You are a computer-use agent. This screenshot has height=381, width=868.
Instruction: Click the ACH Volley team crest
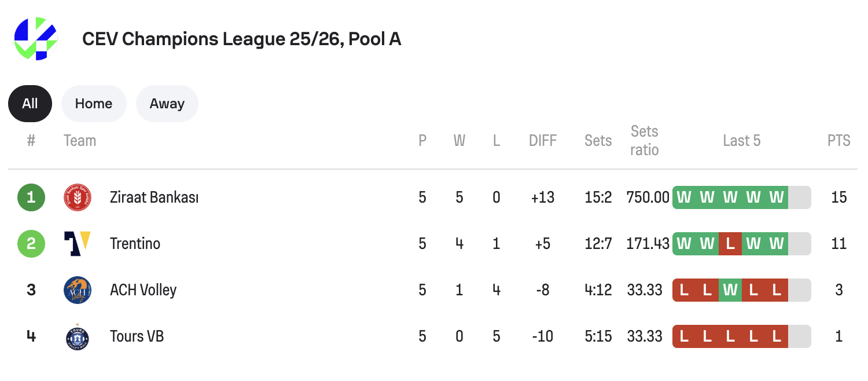[78, 290]
